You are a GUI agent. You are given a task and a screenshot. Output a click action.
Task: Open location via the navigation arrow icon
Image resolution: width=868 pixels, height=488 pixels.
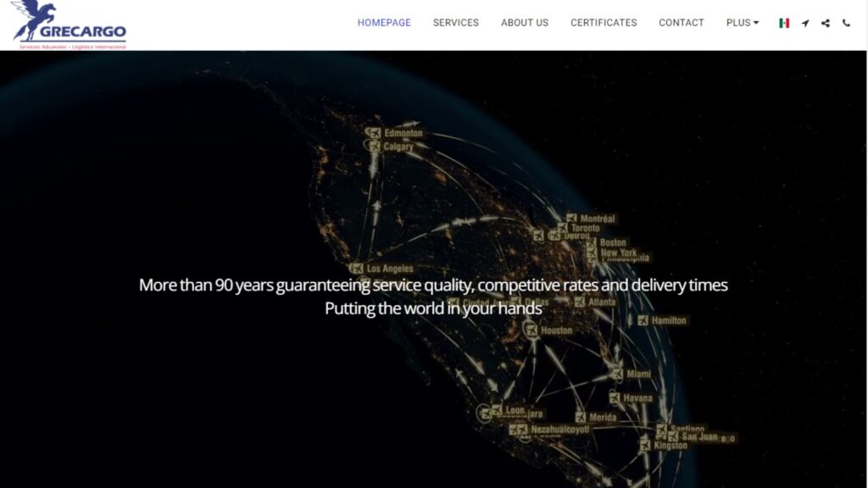click(805, 23)
